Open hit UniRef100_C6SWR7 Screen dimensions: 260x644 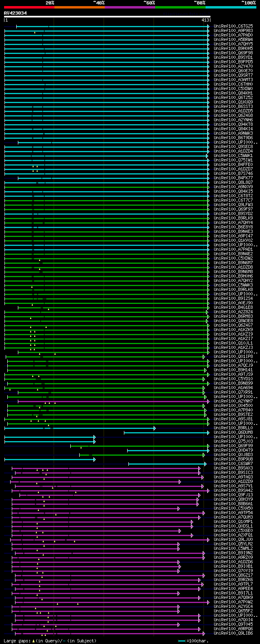coord(233,463)
